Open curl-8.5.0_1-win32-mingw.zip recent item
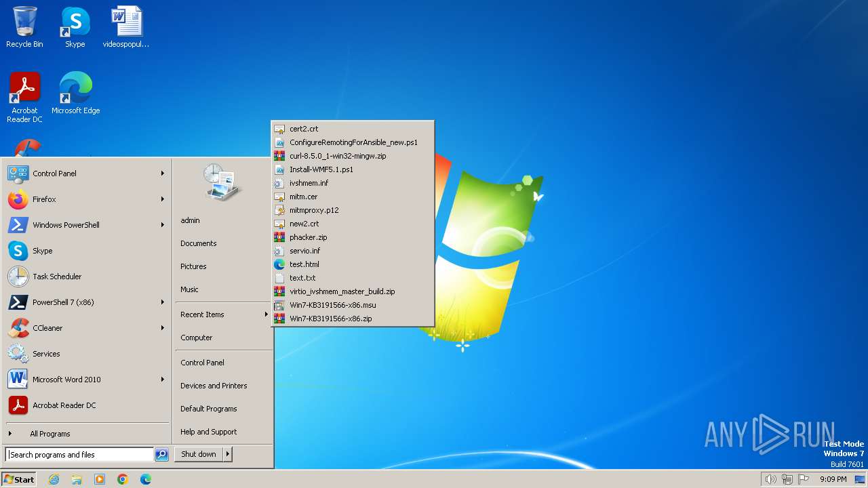Screen dimensions: 868x488 pyautogui.click(x=352, y=156)
